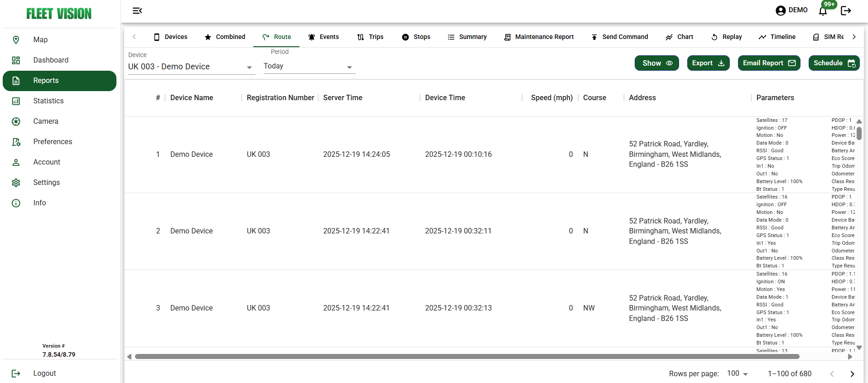Open the Statistics page
868x383 pixels.
point(48,101)
